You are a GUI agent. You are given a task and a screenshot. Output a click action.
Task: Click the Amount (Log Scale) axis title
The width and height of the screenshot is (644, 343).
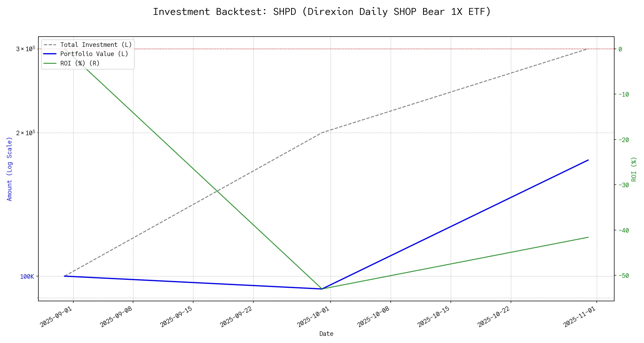click(x=9, y=169)
